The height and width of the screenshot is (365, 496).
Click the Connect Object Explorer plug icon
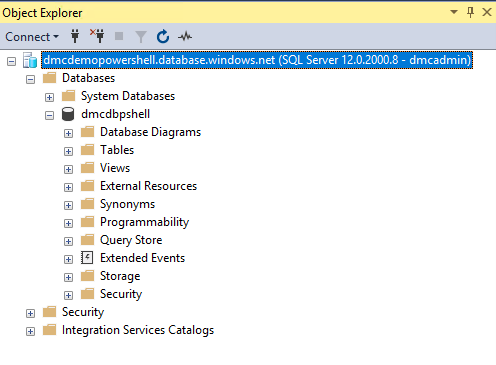click(75, 36)
